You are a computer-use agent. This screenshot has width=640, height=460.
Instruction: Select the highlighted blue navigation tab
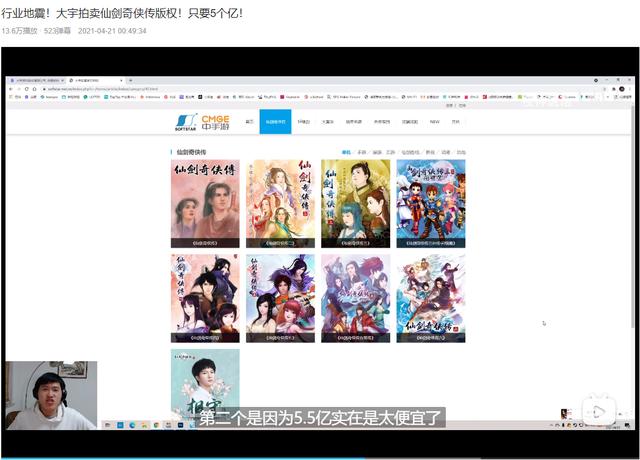click(x=276, y=122)
